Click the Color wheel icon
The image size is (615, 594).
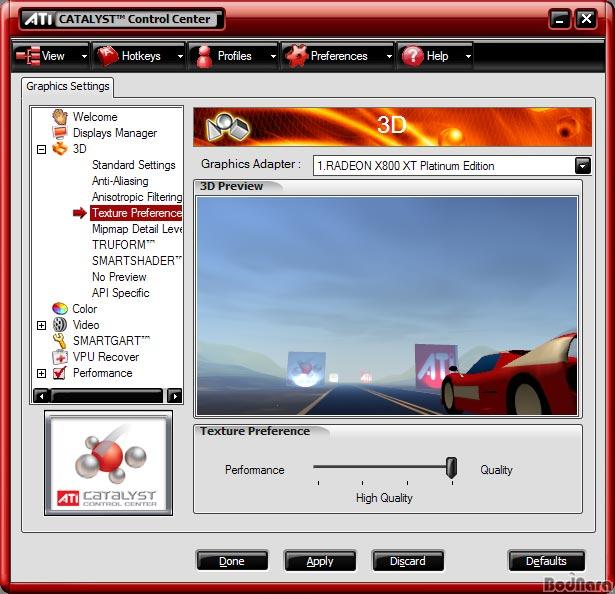click(60, 309)
